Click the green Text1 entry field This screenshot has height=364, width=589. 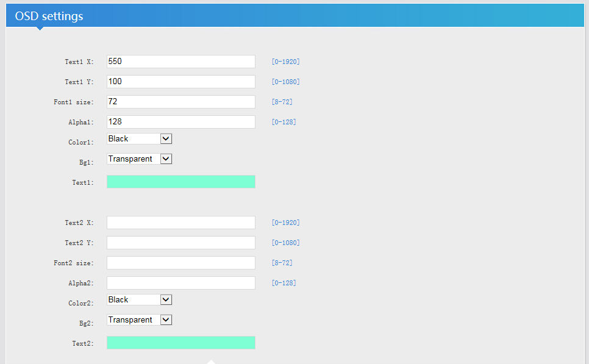coord(180,182)
